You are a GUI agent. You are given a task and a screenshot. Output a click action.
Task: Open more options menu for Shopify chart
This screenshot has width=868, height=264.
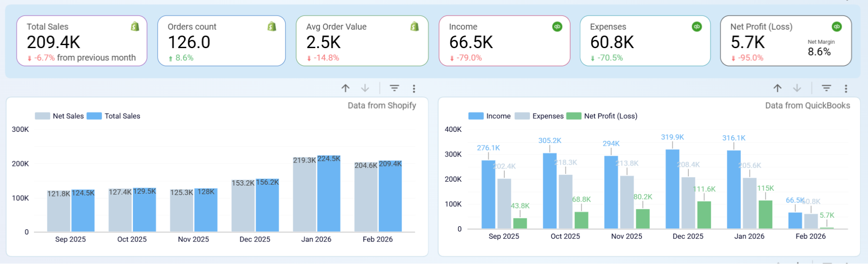(414, 88)
